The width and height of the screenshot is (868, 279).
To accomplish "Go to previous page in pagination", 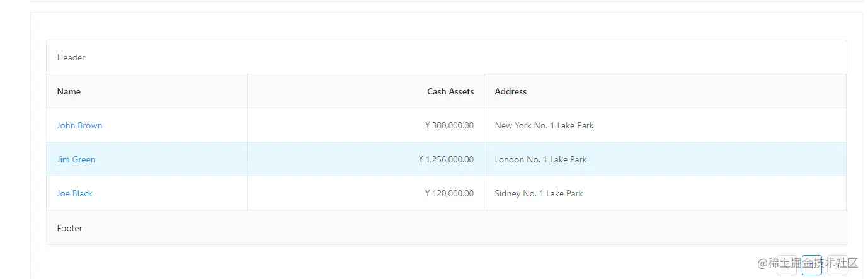I will [787, 265].
